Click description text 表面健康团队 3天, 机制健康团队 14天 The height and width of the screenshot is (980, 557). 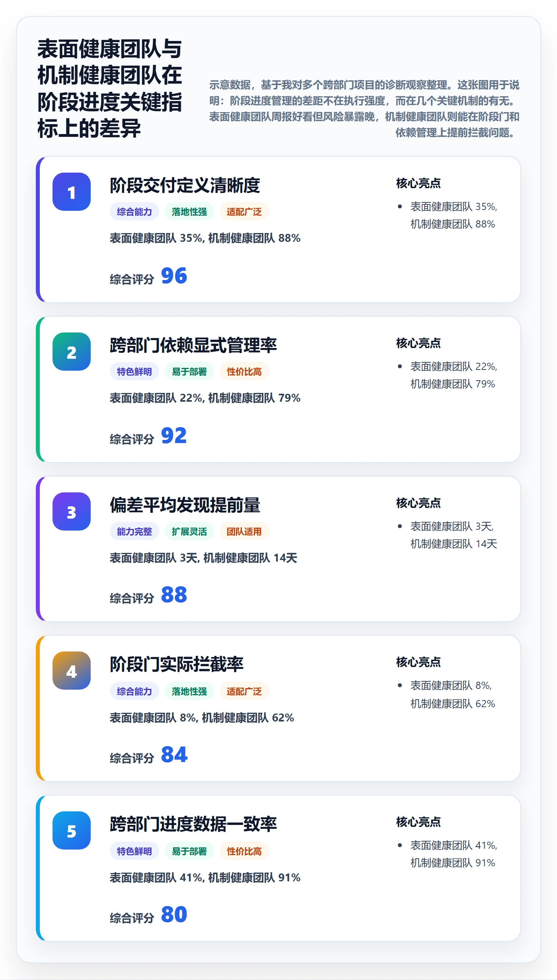pos(204,558)
